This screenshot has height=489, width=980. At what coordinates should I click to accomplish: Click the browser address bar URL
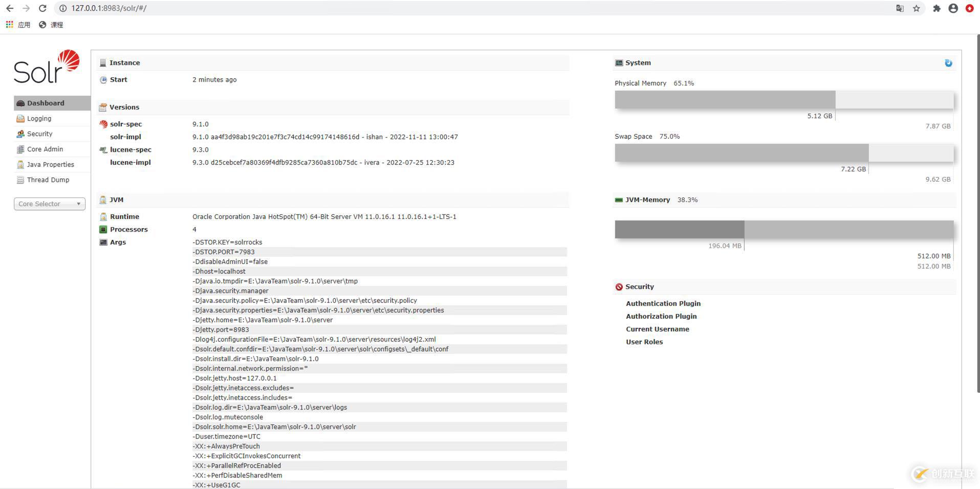pos(109,8)
